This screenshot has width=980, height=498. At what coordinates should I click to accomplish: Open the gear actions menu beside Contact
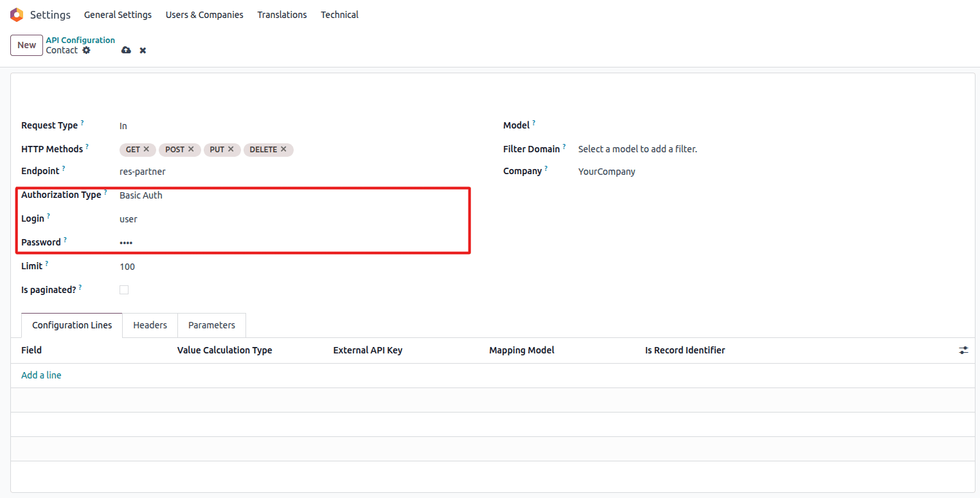click(87, 50)
